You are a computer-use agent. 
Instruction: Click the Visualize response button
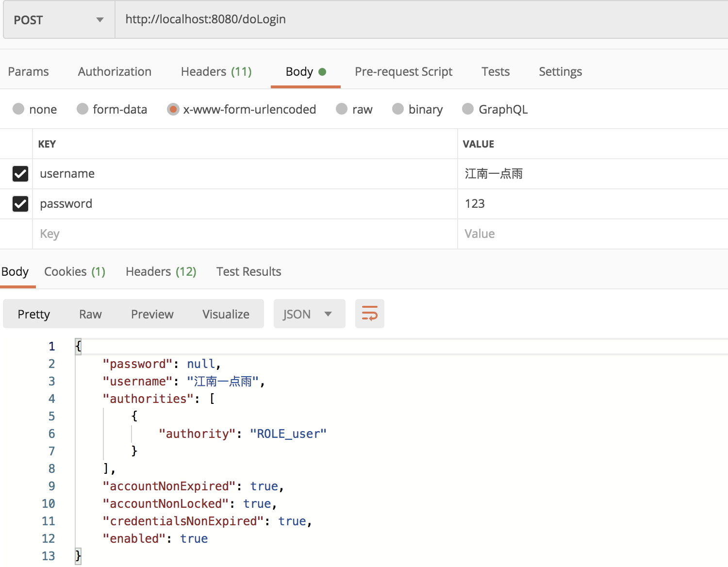click(x=226, y=314)
